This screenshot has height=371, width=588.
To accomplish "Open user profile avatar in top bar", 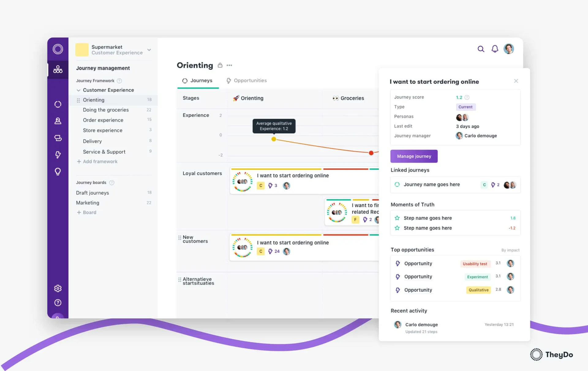I will click(x=509, y=49).
